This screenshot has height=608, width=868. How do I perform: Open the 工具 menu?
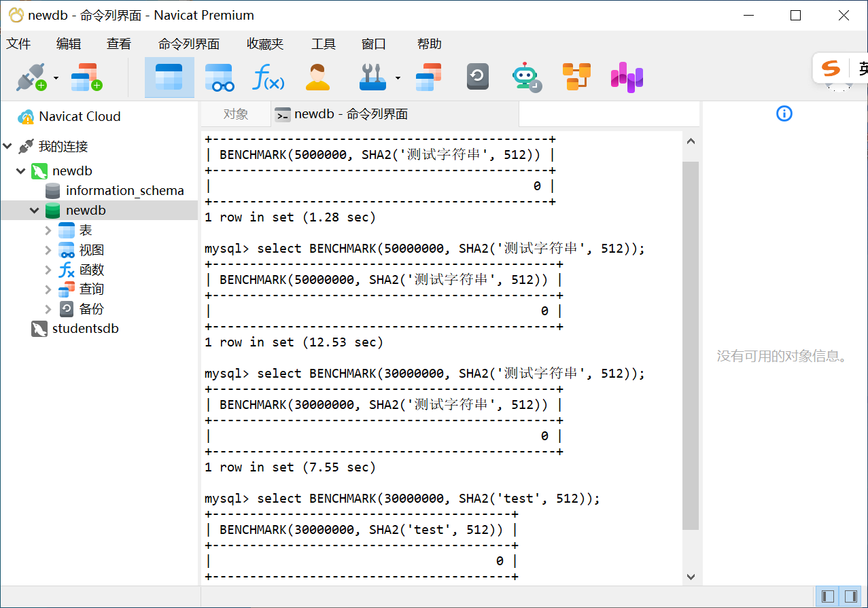point(324,44)
